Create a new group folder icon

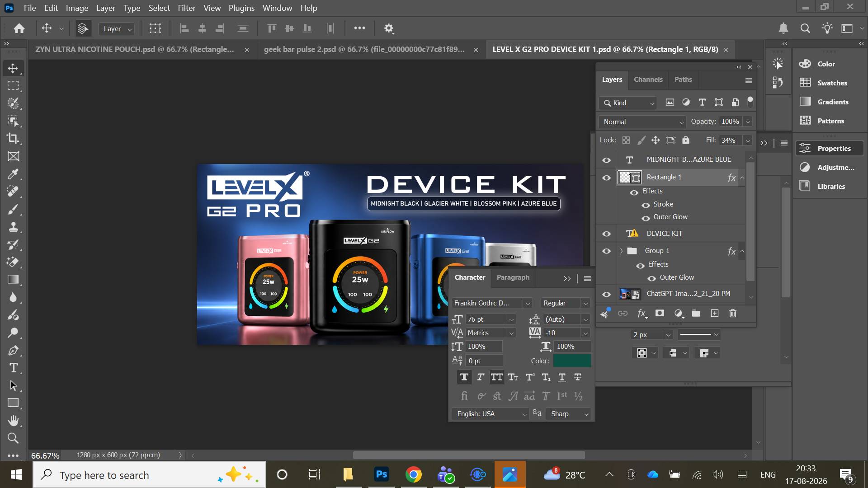pyautogui.click(x=696, y=313)
